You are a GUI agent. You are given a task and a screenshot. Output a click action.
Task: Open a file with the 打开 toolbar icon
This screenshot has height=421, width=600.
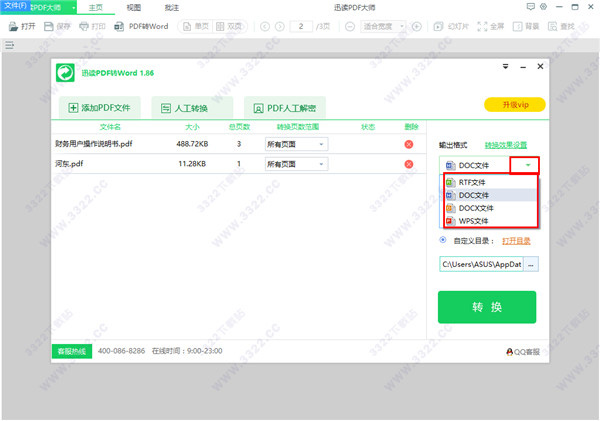coord(22,26)
